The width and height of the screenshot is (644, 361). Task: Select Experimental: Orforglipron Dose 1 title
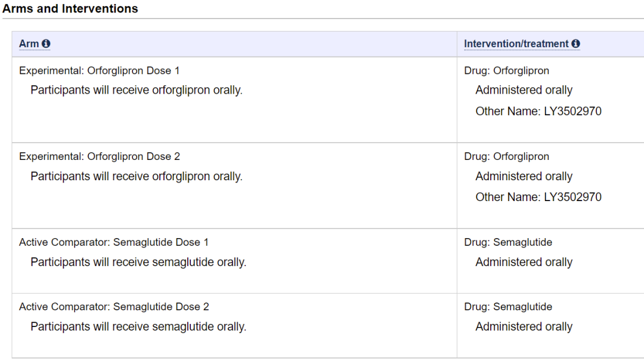click(100, 71)
